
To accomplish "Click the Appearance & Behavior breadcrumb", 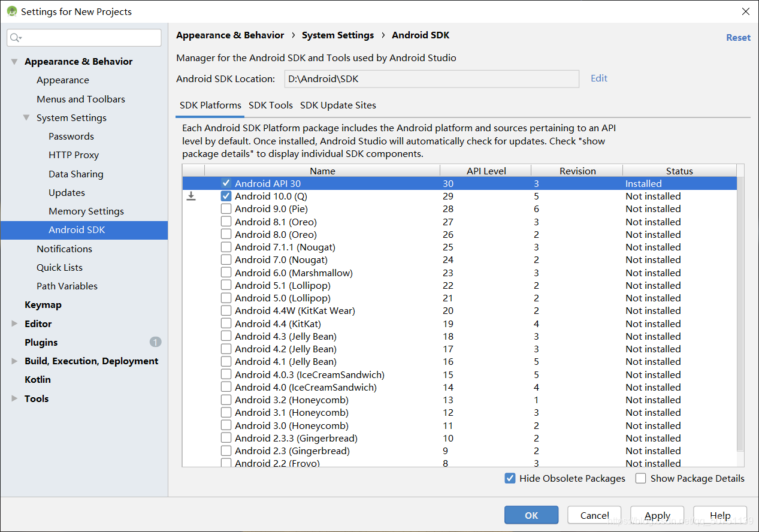I will [230, 35].
